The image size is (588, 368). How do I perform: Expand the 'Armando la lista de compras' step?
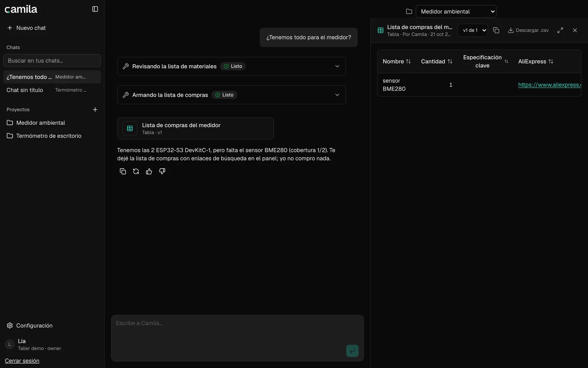pyautogui.click(x=231, y=95)
